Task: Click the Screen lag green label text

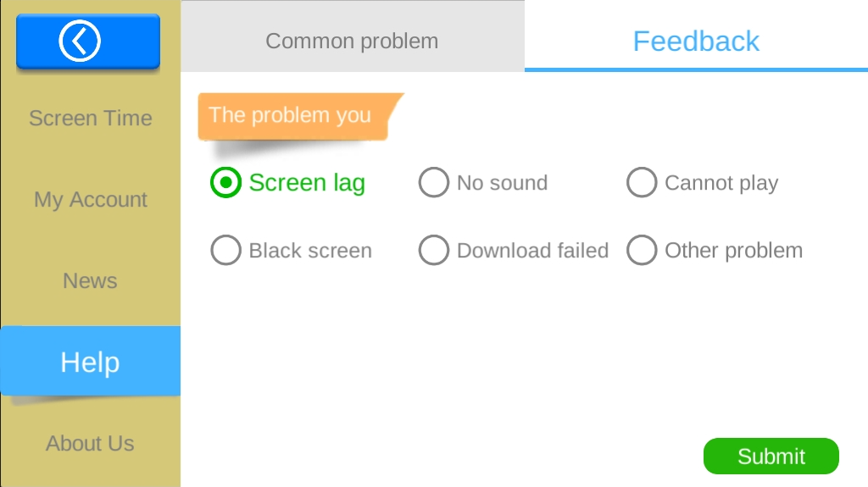Action: pyautogui.click(x=307, y=183)
